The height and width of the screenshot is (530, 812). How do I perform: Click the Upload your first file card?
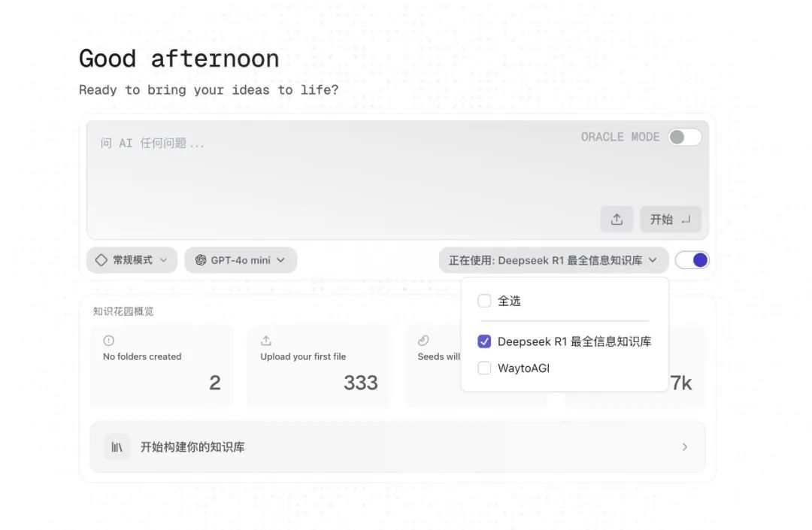319,365
